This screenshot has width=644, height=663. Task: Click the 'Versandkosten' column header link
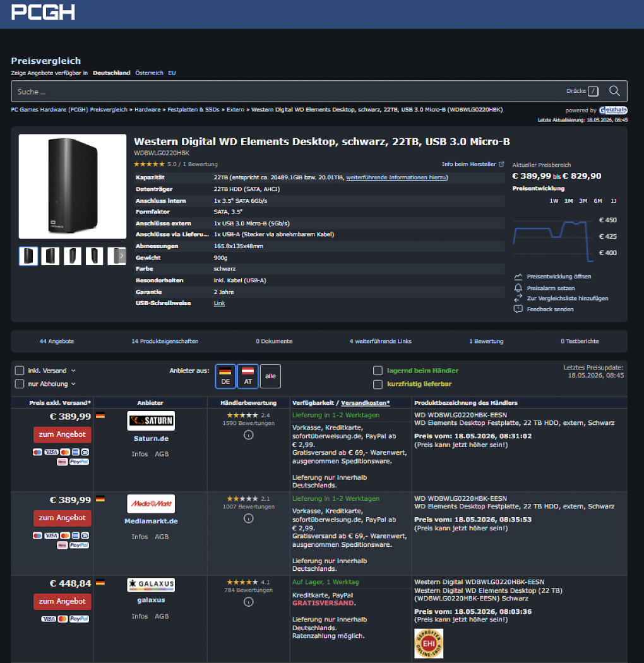click(365, 403)
